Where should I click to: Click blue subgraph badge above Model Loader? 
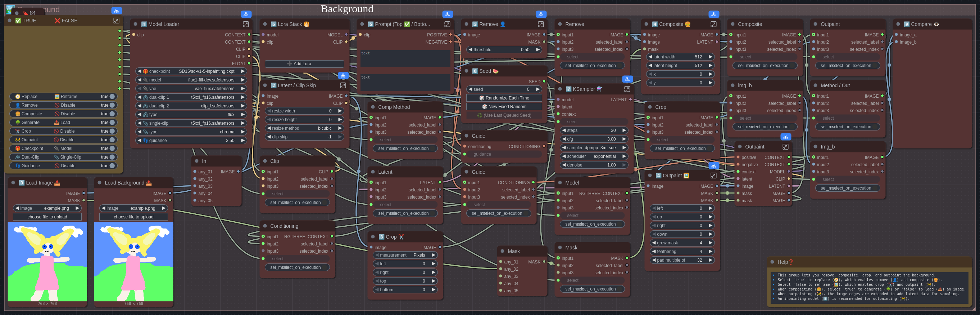coord(246,14)
